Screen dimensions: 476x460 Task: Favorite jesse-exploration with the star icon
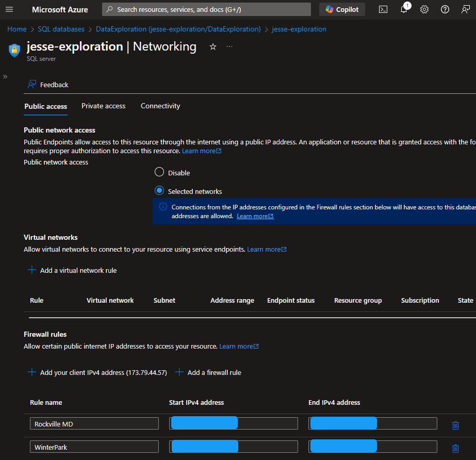213,47
